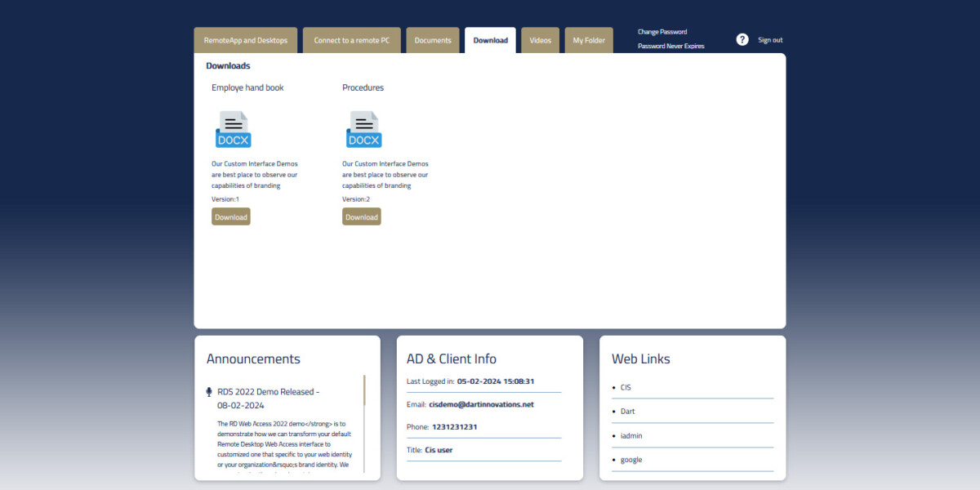The width and height of the screenshot is (980, 490).
Task: Click the Change Password link
Action: [x=662, y=32]
